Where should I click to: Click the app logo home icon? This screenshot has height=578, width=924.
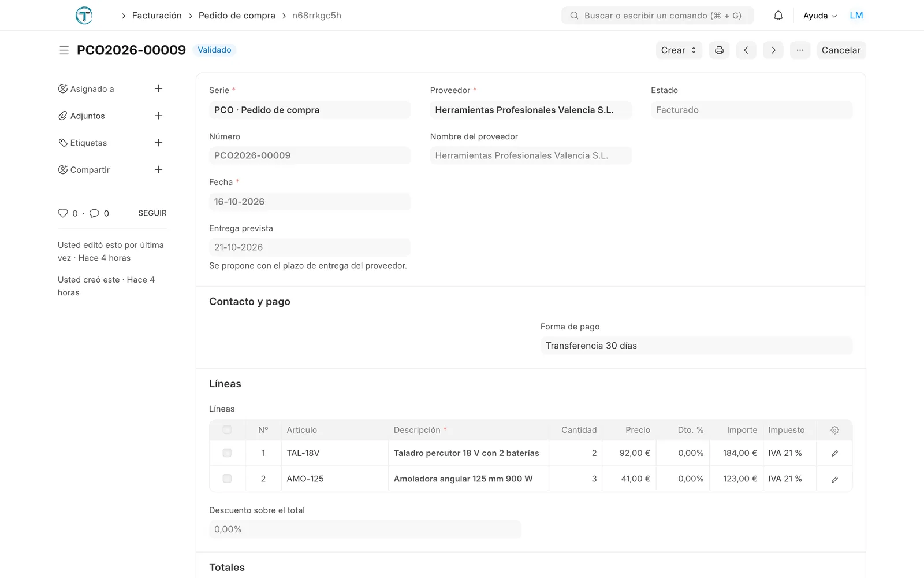tap(84, 16)
